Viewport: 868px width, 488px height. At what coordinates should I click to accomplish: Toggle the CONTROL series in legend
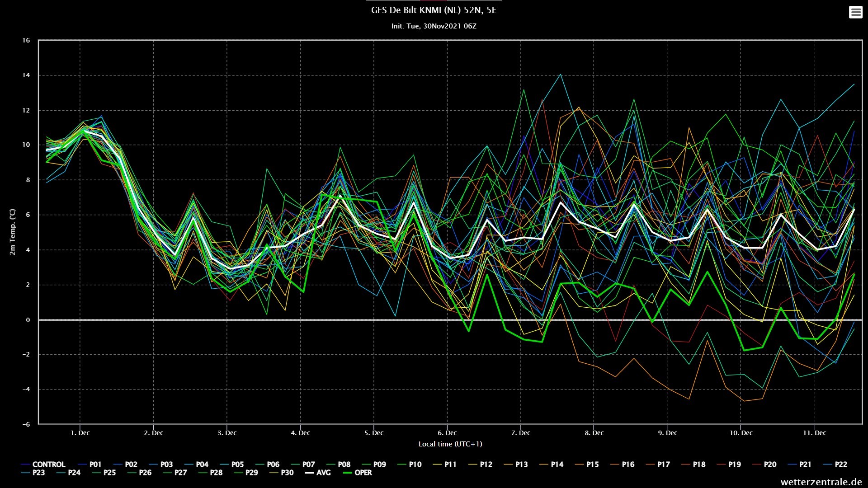[43, 465]
